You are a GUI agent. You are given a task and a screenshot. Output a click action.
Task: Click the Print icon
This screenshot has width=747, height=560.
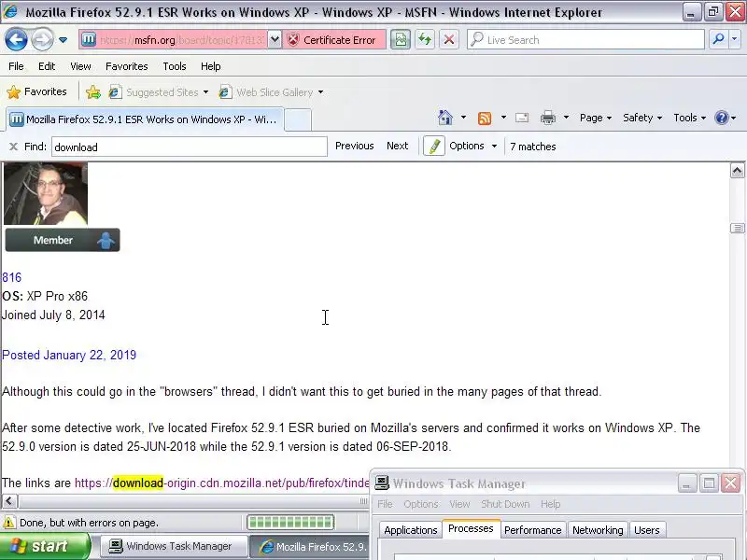548,118
